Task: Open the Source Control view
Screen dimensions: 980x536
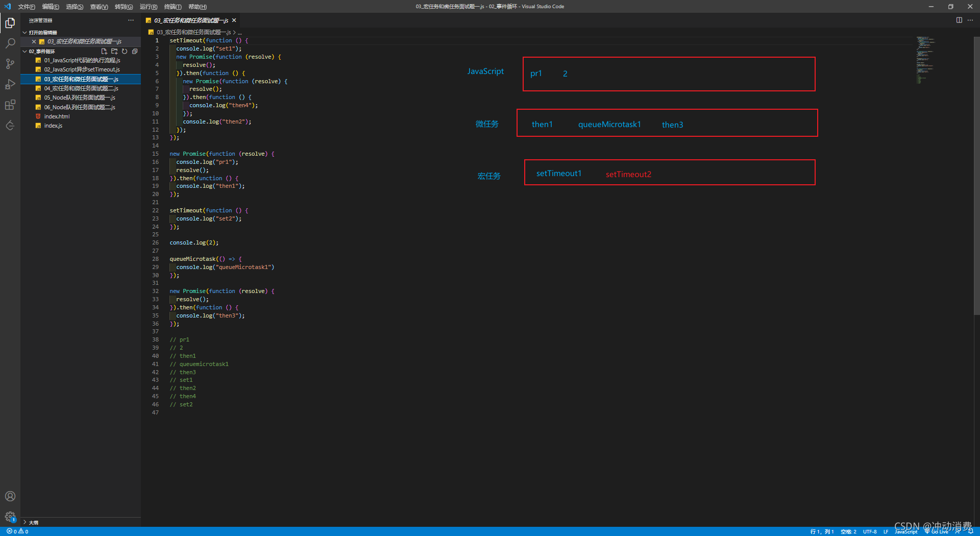Action: [10, 64]
